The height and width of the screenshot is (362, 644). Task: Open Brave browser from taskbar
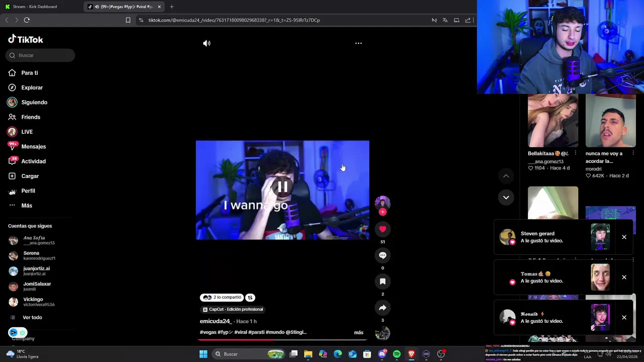tap(412, 354)
